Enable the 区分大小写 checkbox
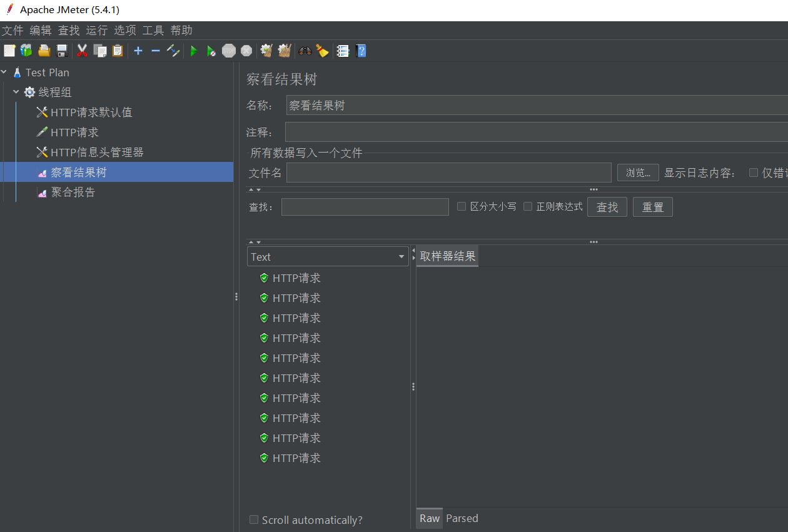788x532 pixels. (462, 206)
